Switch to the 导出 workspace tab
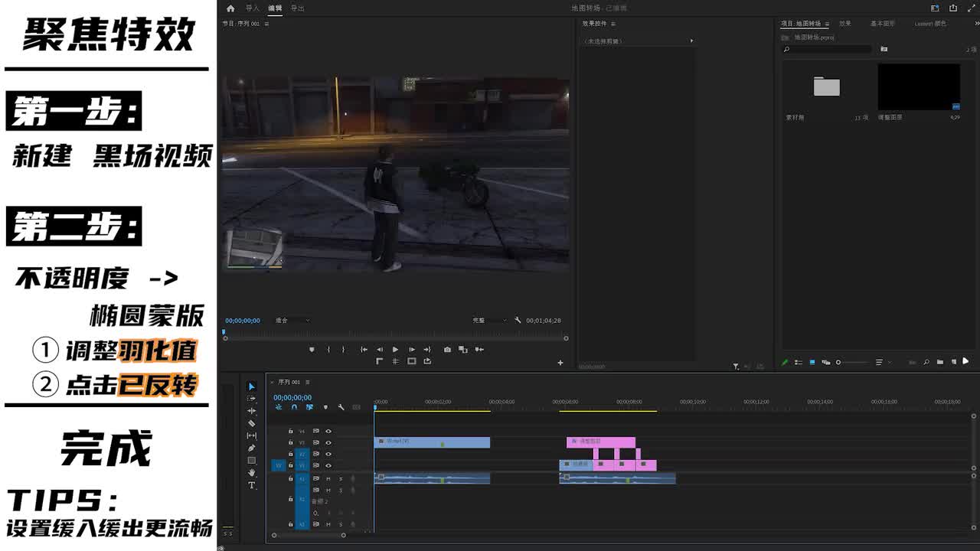The height and width of the screenshot is (551, 980). [x=297, y=8]
